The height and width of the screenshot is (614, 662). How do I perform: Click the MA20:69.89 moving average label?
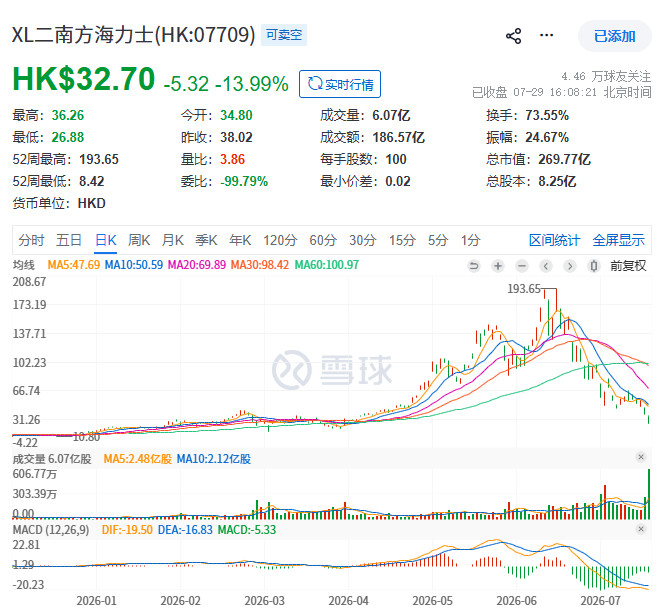click(197, 265)
